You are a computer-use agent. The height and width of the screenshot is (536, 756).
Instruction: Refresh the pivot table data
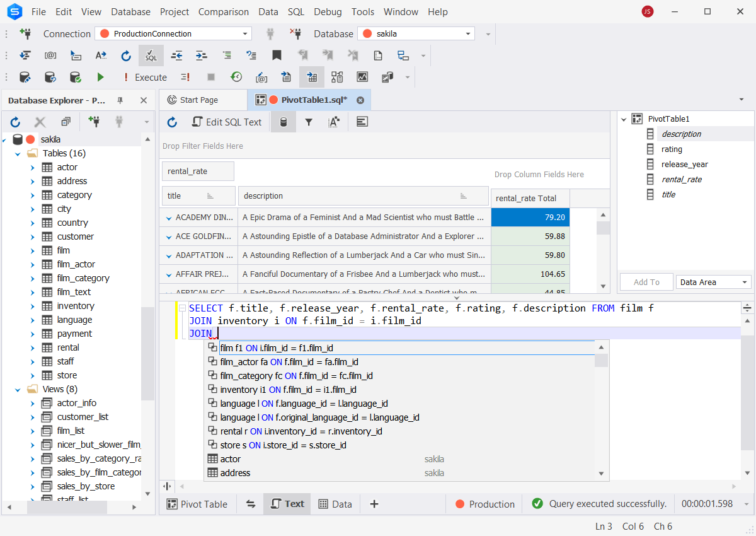[x=172, y=122]
